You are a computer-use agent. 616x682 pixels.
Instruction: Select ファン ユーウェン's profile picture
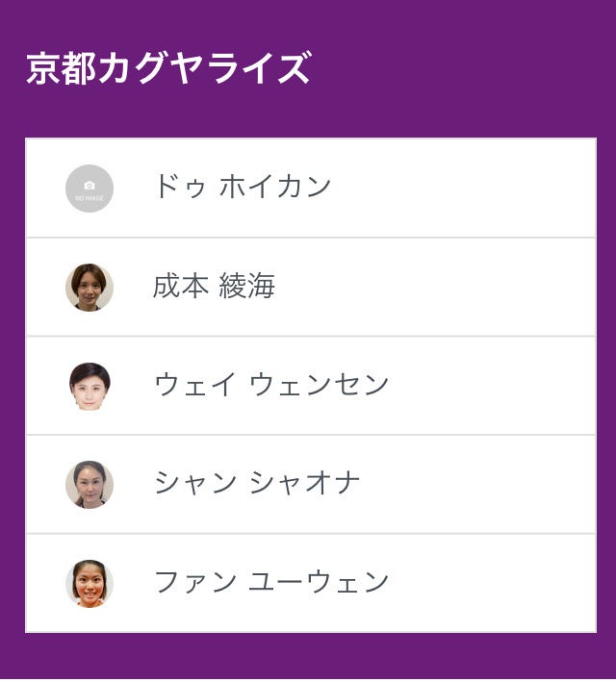tap(90, 583)
